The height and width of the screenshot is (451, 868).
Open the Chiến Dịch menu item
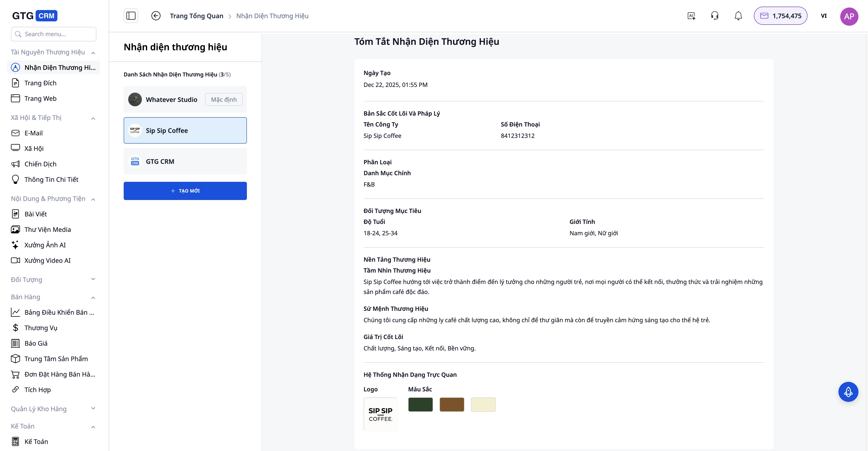tap(40, 164)
